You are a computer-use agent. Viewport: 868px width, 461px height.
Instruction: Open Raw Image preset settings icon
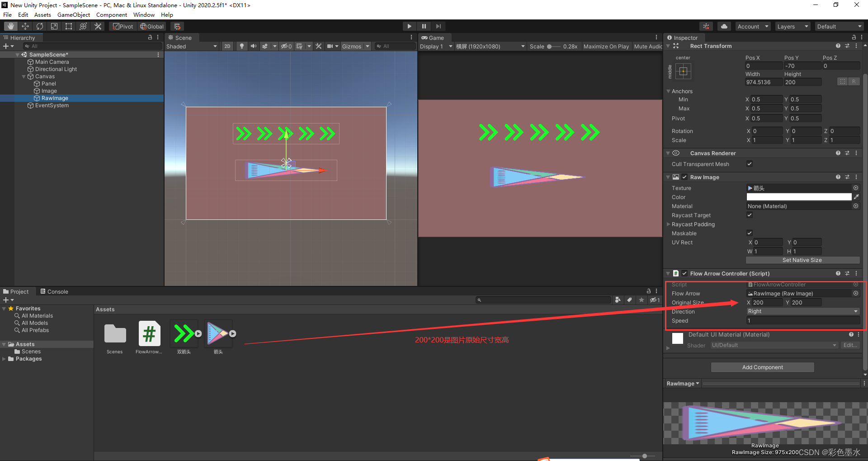click(x=847, y=177)
